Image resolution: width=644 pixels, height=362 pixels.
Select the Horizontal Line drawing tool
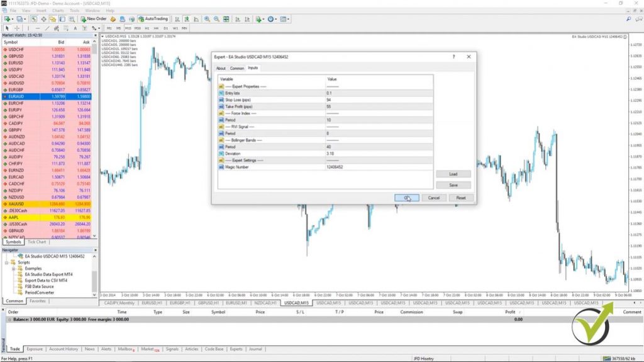(38, 28)
